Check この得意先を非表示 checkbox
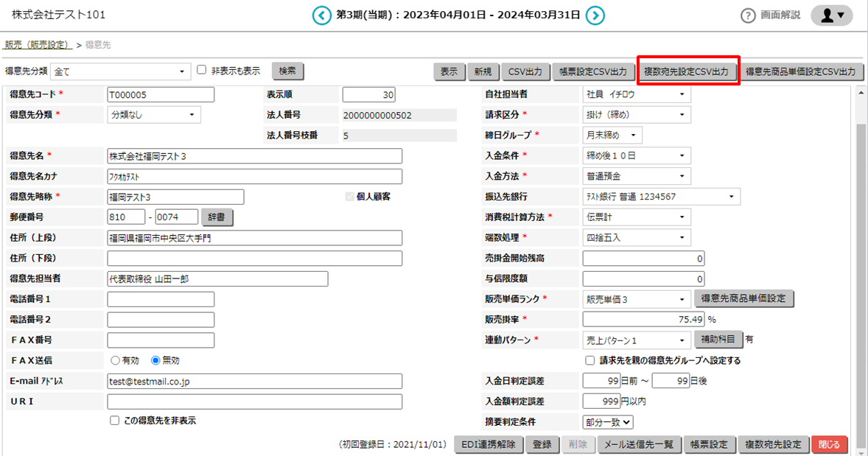868x456 pixels. pyautogui.click(x=114, y=421)
